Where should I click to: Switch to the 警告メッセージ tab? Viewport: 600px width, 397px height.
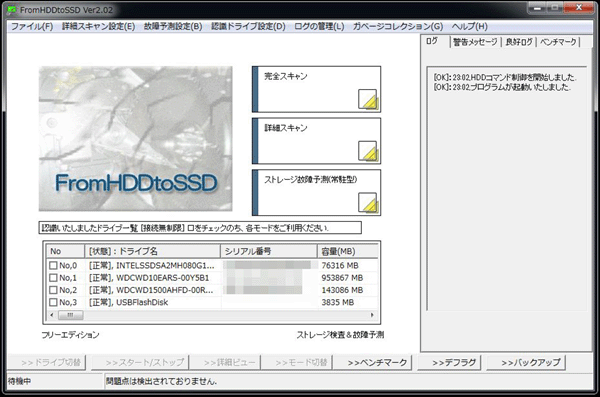475,42
